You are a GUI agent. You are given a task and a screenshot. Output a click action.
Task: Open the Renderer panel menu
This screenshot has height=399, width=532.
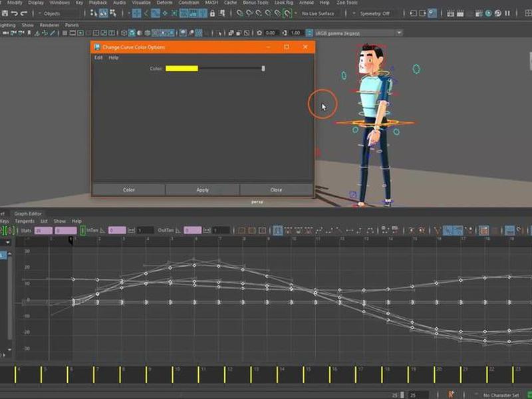(x=49, y=25)
